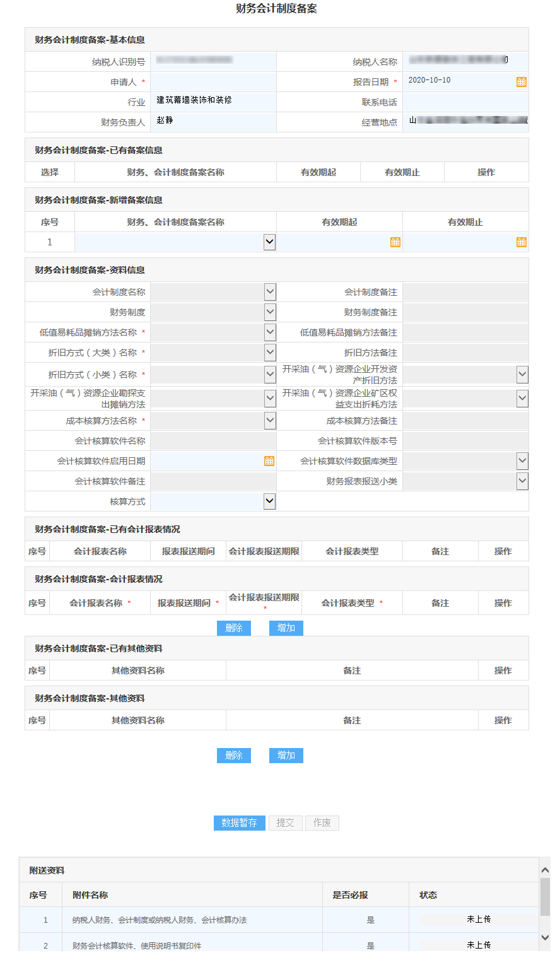Screen dimensions: 560x965
Task: Expand the 财务、会计制度备案名称 dropdown in row 1
Action: point(269,242)
